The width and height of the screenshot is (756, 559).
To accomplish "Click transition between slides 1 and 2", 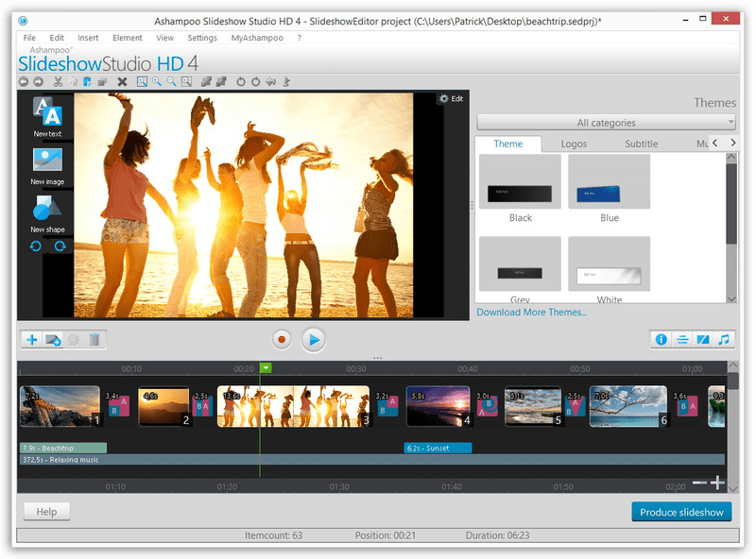I will pyautogui.click(x=117, y=405).
